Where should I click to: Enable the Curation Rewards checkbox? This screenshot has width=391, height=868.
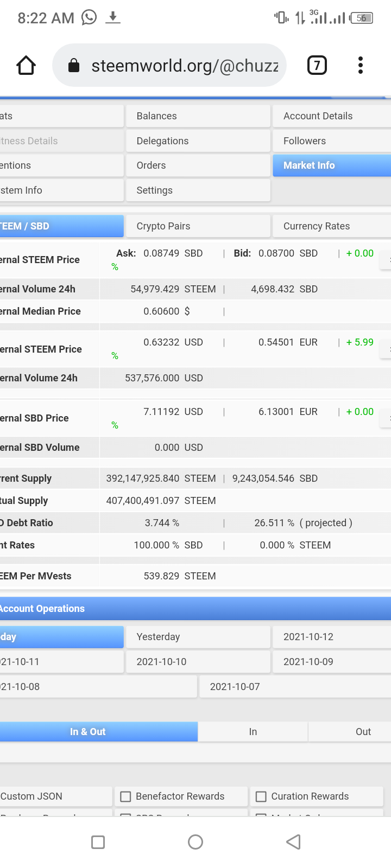pyautogui.click(x=261, y=796)
